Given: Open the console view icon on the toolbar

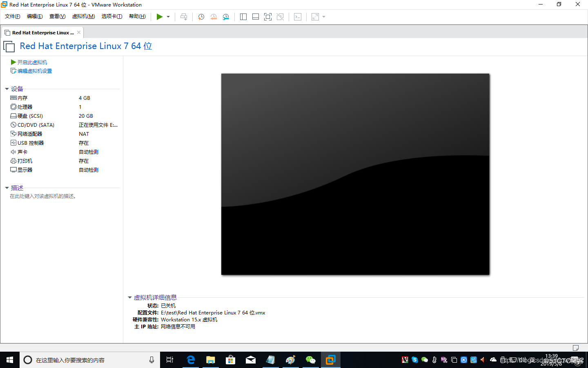Looking at the screenshot, I should (x=297, y=17).
